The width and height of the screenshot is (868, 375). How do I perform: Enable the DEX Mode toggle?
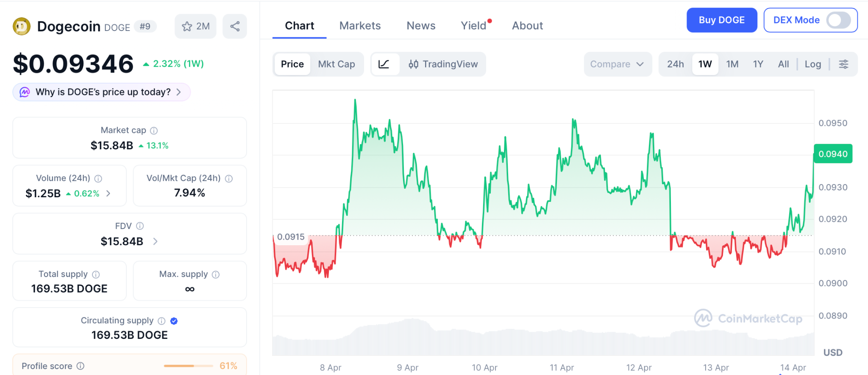pos(838,20)
